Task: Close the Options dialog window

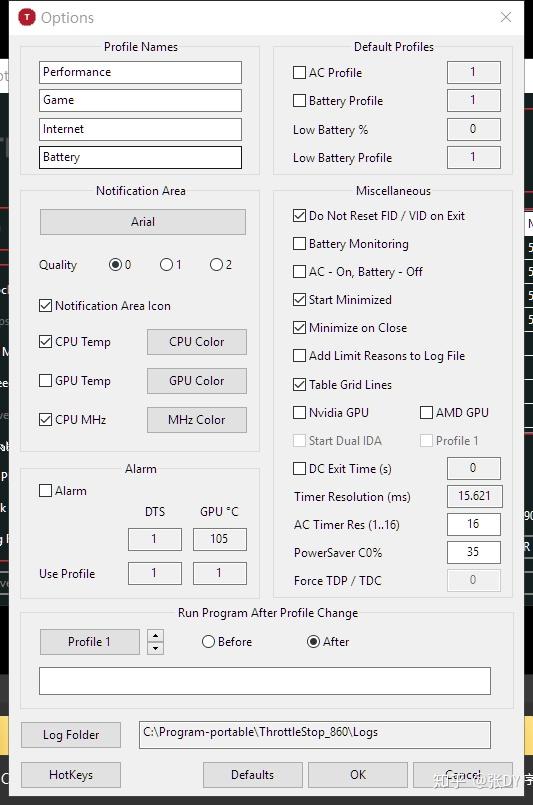Action: [506, 17]
